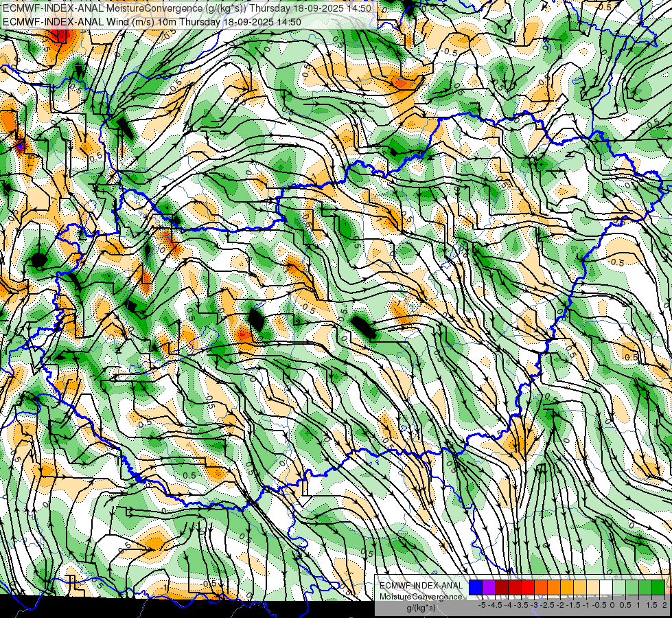Screen dimensions: 672x618
Task: Click the light green legend swatch between 0.5 and 1
Action: coord(633,588)
